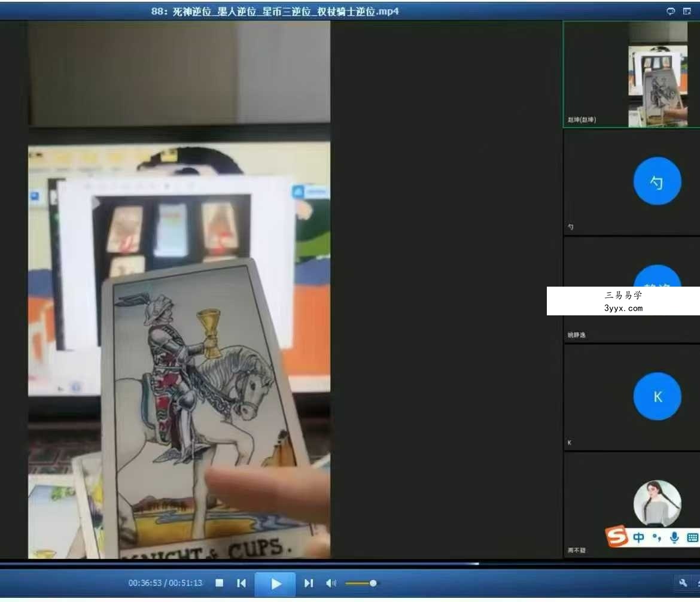Click the playlist panel icon in title bar
Image resolution: width=700 pixels, height=602 pixels.
click(687, 11)
